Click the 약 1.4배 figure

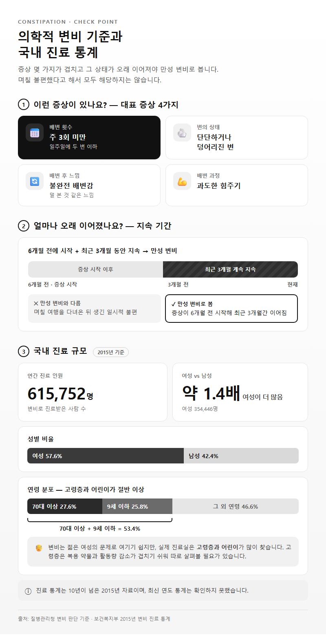pos(211,393)
